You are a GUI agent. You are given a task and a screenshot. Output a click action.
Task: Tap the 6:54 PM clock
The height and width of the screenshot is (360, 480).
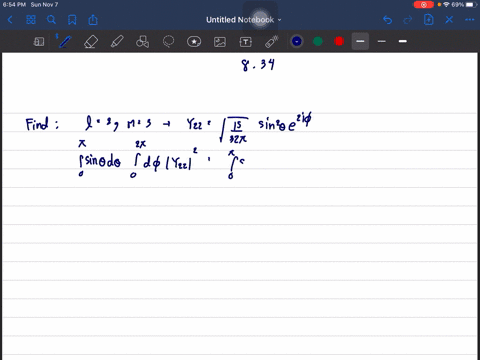click(14, 5)
